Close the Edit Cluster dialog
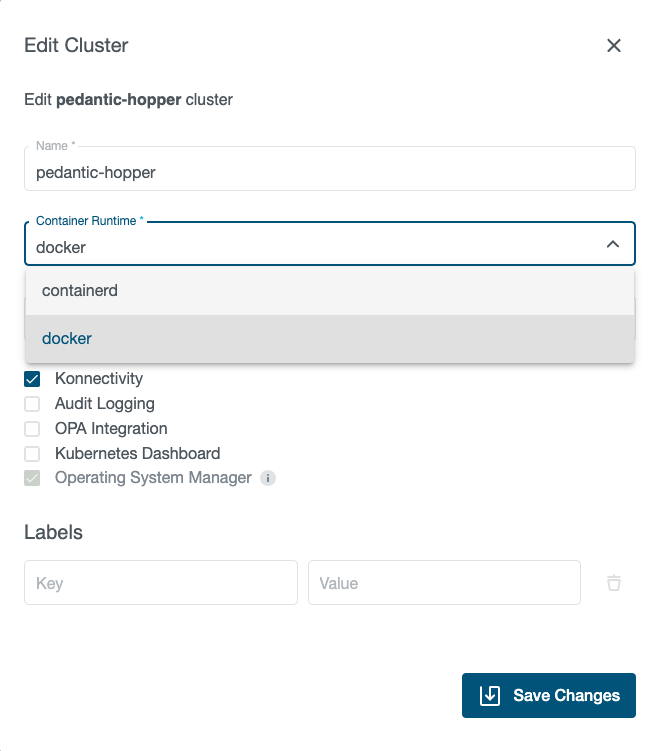The image size is (658, 751). [x=614, y=45]
